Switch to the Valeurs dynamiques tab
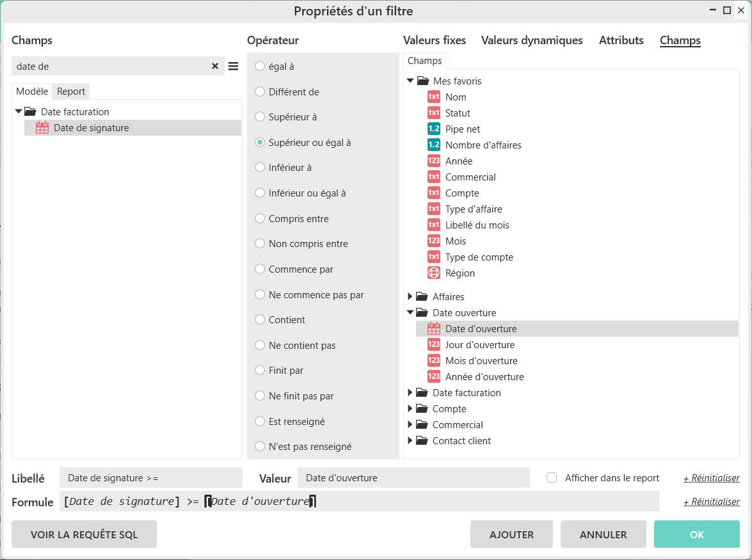 pos(532,40)
